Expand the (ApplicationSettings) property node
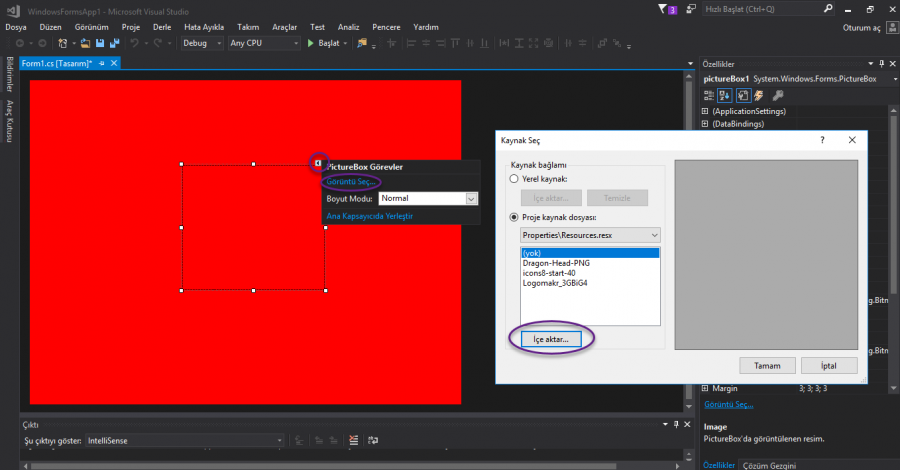The height and width of the screenshot is (470, 900). 705,111
